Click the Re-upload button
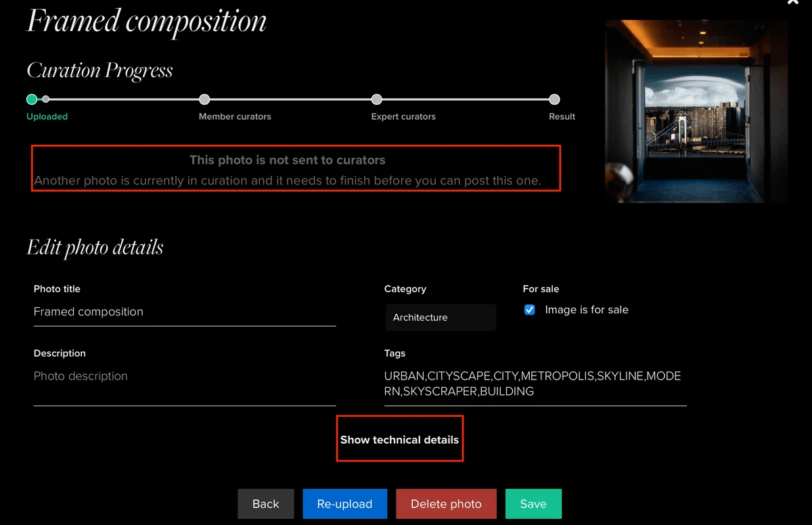 click(x=344, y=503)
